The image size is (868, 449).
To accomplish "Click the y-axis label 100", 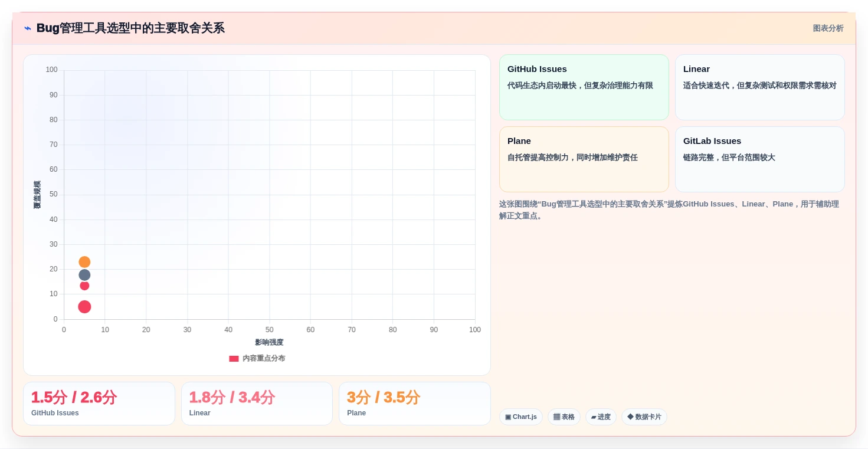I will pos(52,70).
